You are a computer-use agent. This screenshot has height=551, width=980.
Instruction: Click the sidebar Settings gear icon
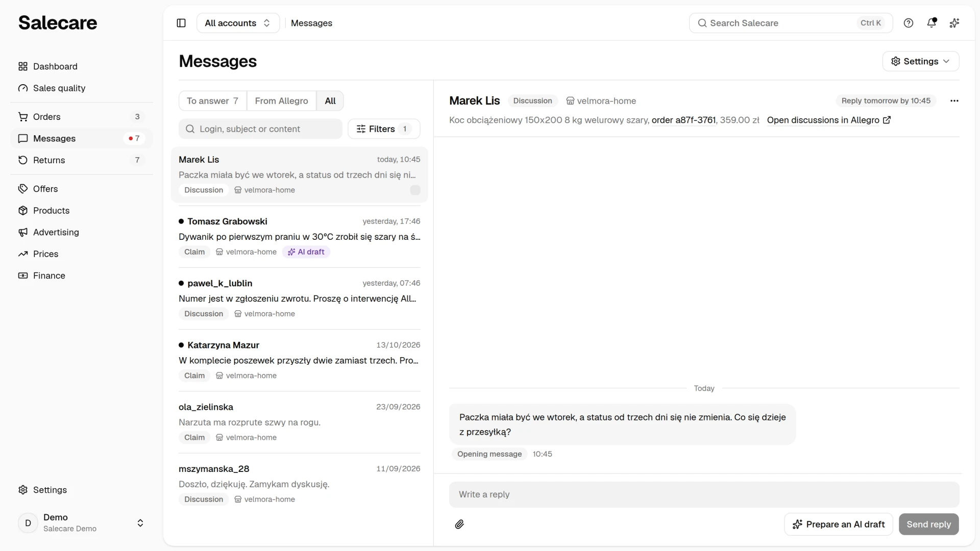(23, 490)
